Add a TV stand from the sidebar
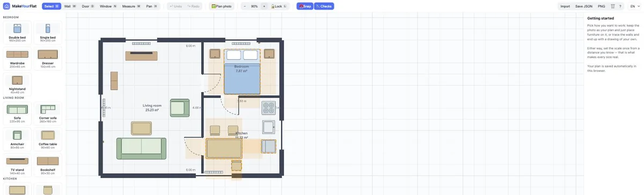 click(17, 165)
